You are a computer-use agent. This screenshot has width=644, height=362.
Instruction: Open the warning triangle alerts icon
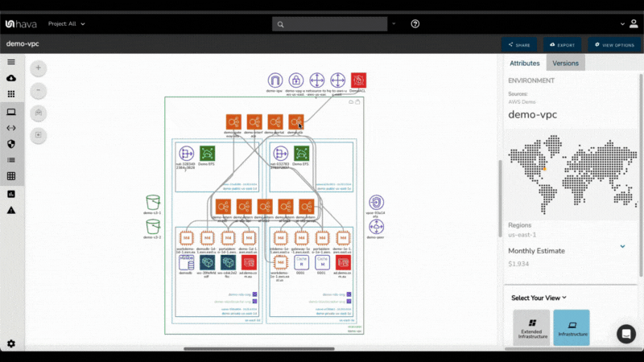(x=11, y=210)
